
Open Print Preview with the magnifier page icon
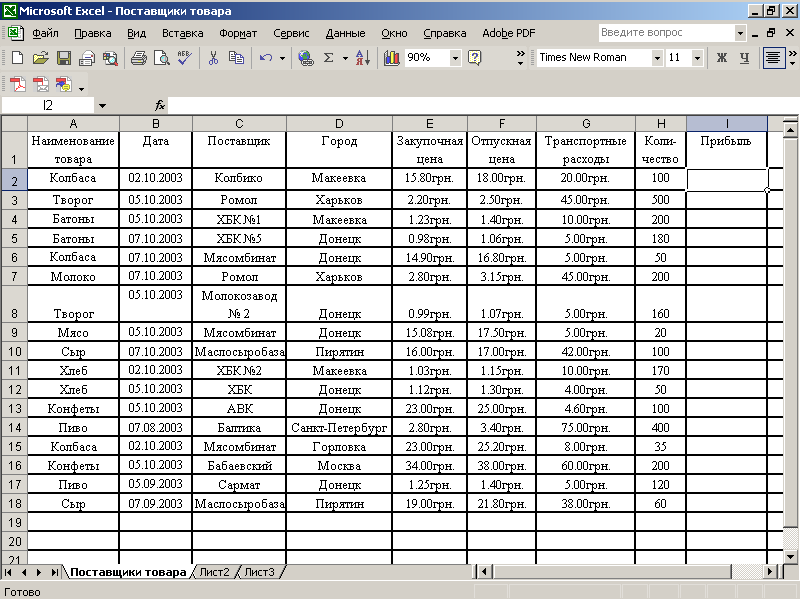(162, 58)
